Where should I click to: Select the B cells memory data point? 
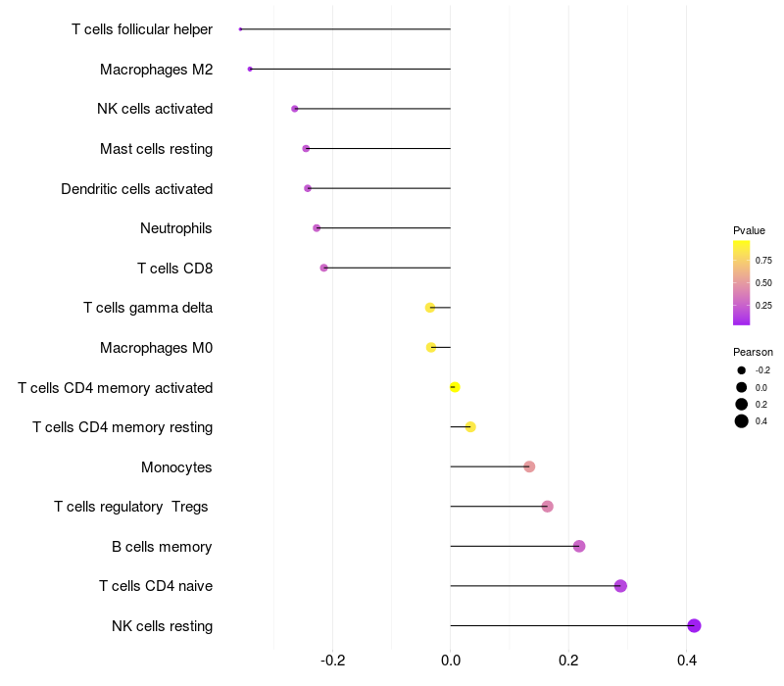point(579,546)
